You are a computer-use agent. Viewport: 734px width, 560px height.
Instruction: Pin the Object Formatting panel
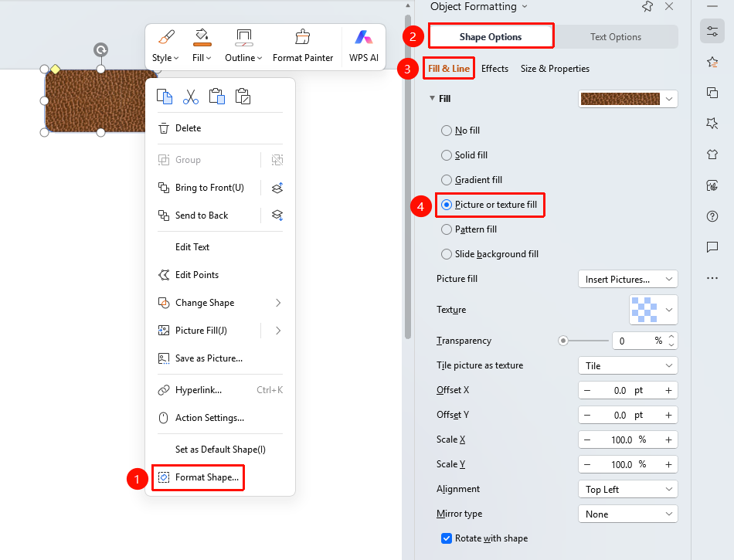pyautogui.click(x=647, y=6)
